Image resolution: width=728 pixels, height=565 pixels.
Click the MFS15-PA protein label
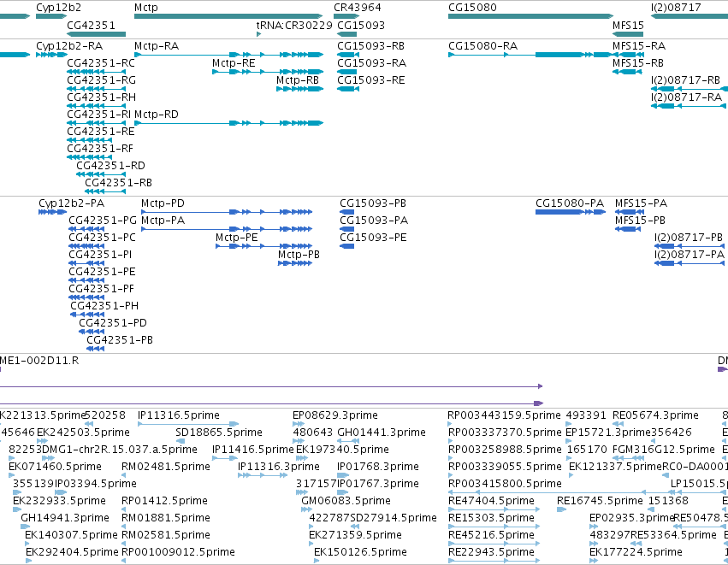[642, 203]
